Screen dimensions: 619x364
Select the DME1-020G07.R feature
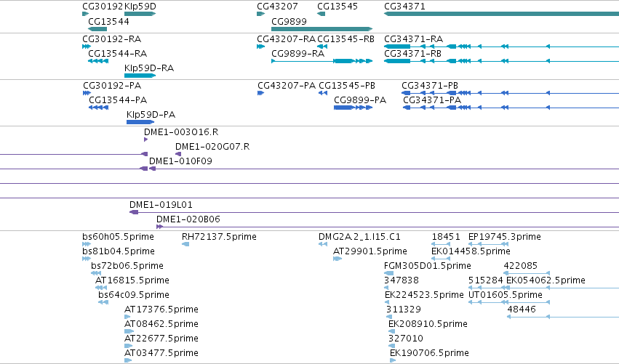pos(212,147)
